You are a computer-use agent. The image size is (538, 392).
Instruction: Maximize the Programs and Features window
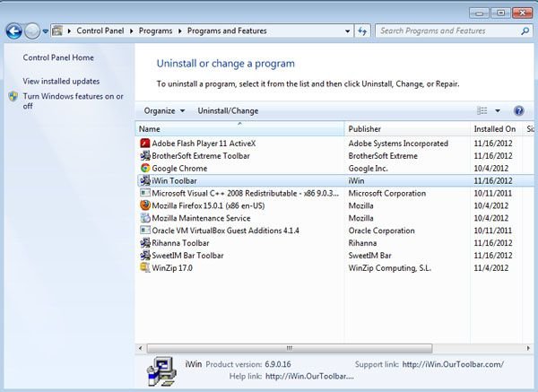(500, 13)
